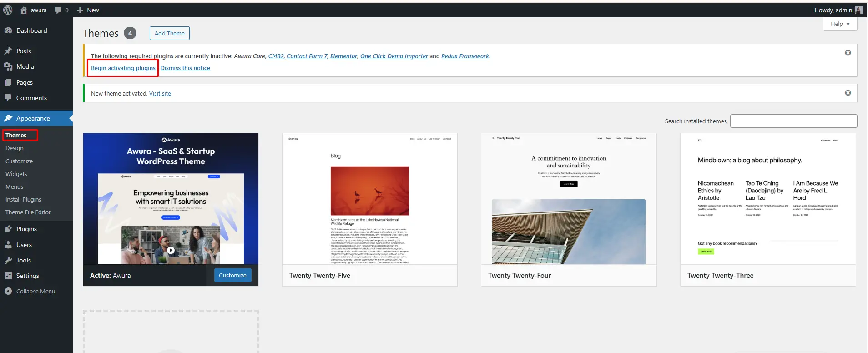Click the Appearance paintbrush icon
This screenshot has width=868, height=353.
[8, 118]
